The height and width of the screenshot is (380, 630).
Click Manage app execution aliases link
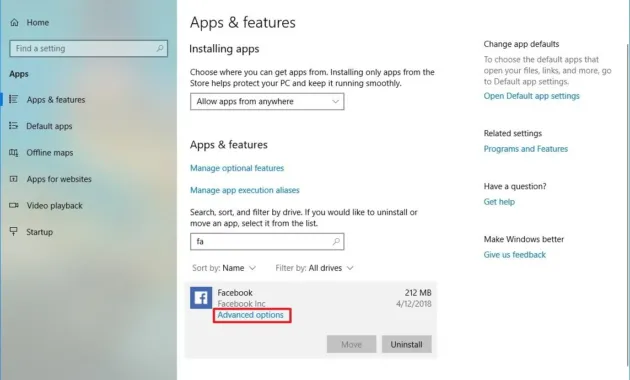[245, 190]
